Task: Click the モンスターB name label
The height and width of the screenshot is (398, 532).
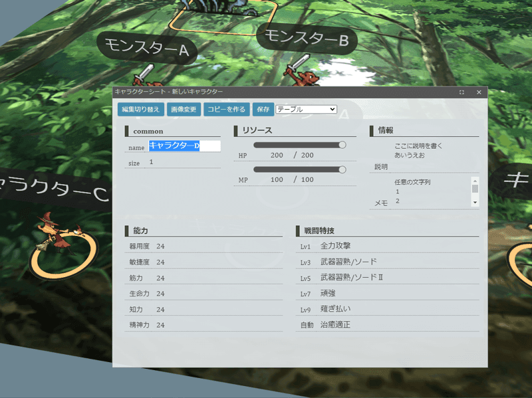Action: pos(307,39)
